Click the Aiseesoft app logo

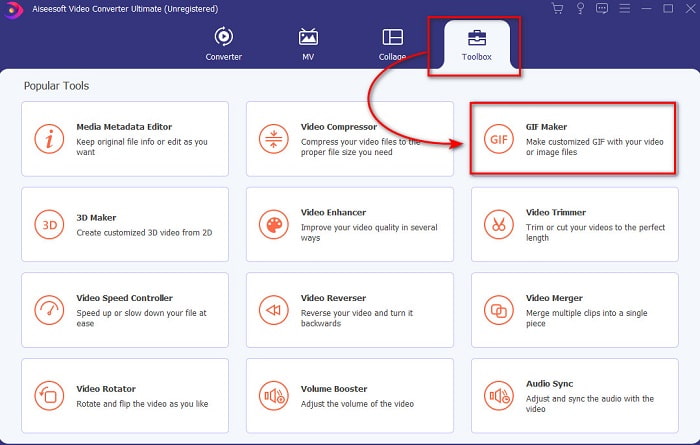point(13,9)
